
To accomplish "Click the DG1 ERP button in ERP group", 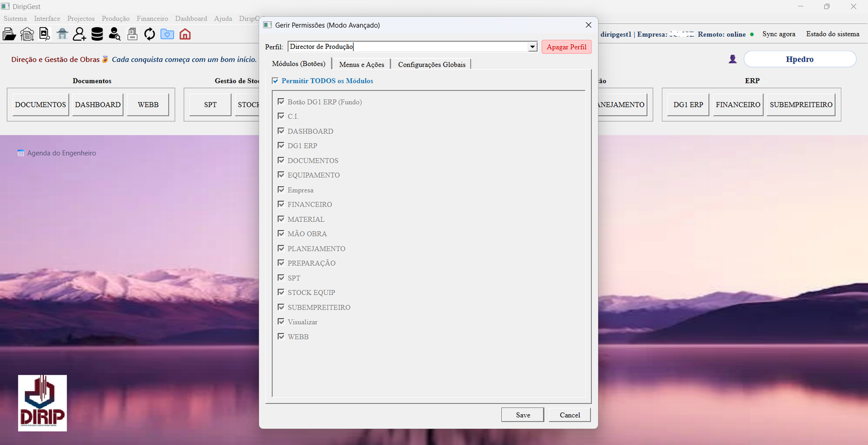I will (x=688, y=105).
